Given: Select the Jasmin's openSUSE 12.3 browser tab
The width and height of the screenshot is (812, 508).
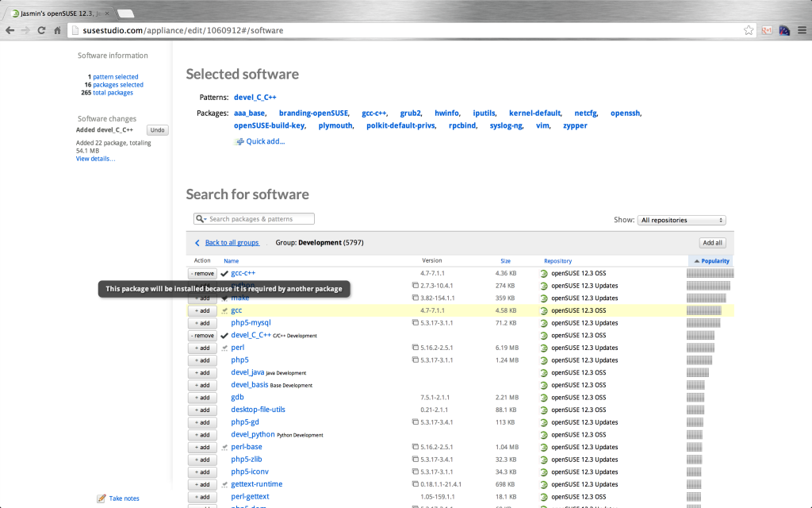Looking at the screenshot, I should 48,13.
